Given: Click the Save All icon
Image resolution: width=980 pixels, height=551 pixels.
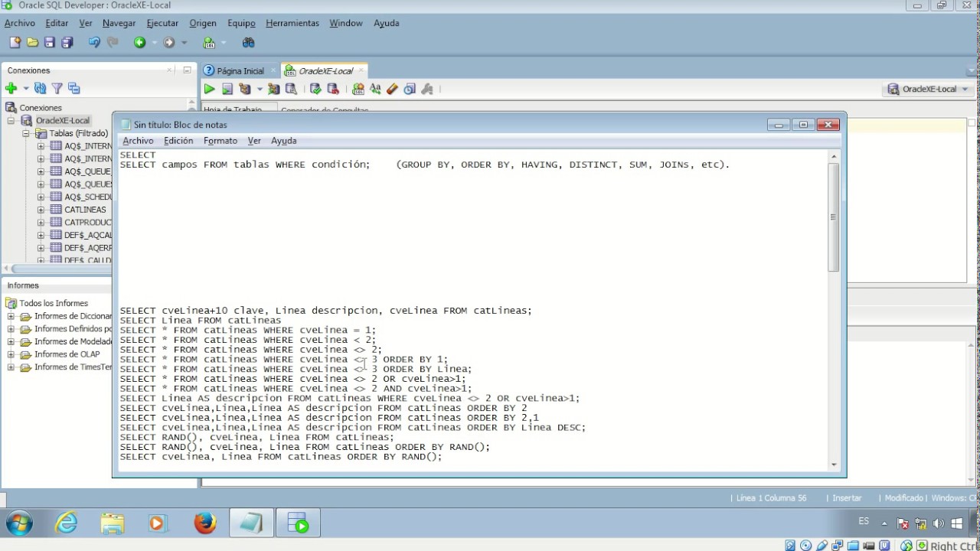Looking at the screenshot, I should 67,43.
